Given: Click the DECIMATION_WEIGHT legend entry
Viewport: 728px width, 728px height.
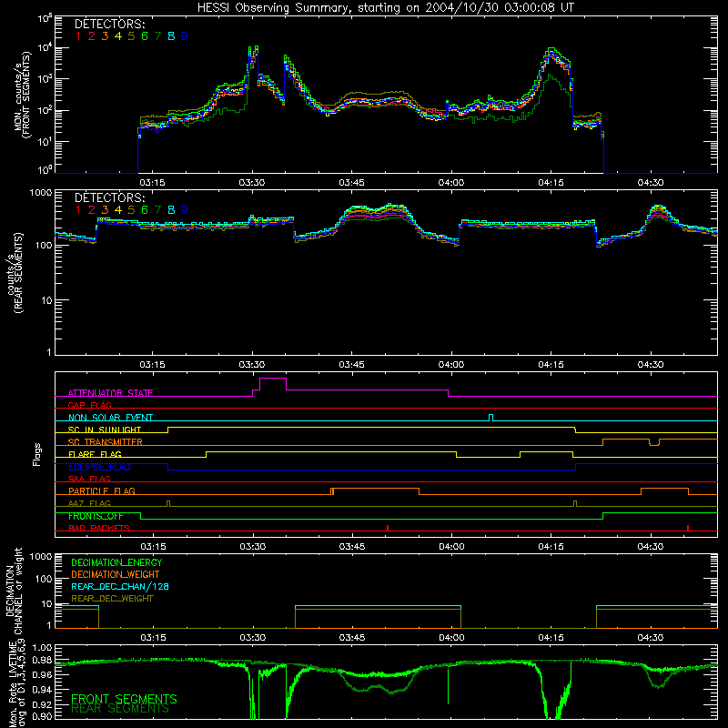Looking at the screenshot, I should [116, 575].
